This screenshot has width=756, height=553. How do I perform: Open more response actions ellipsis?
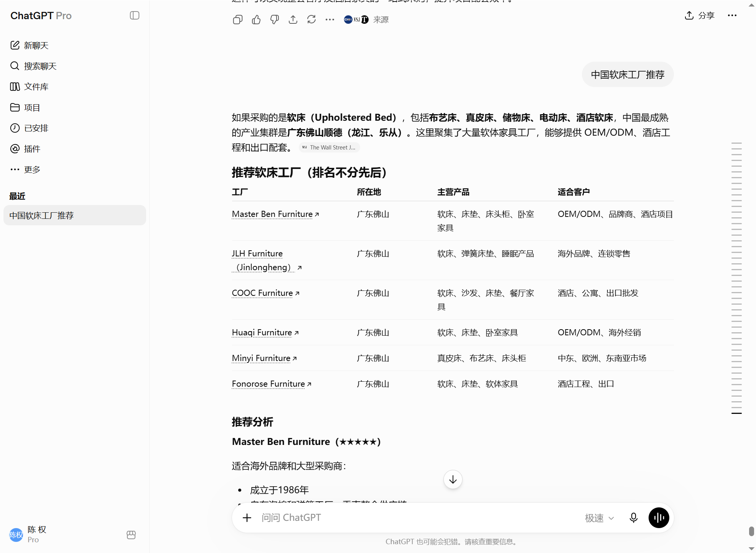pyautogui.click(x=330, y=20)
